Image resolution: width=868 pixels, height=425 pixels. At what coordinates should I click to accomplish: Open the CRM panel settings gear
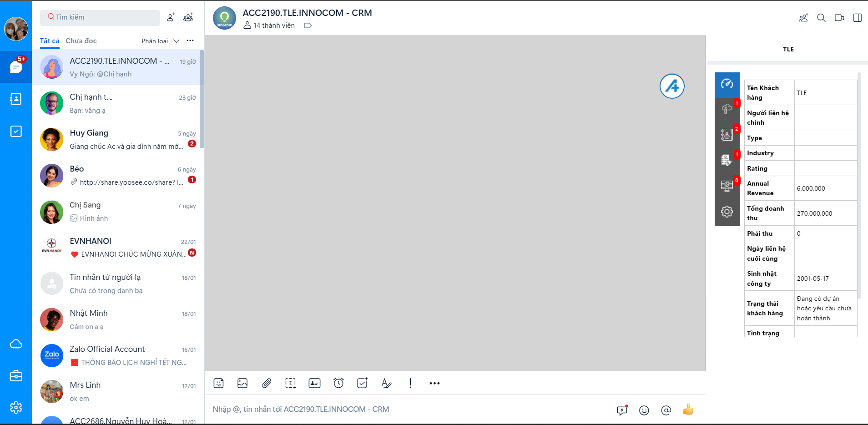click(727, 212)
